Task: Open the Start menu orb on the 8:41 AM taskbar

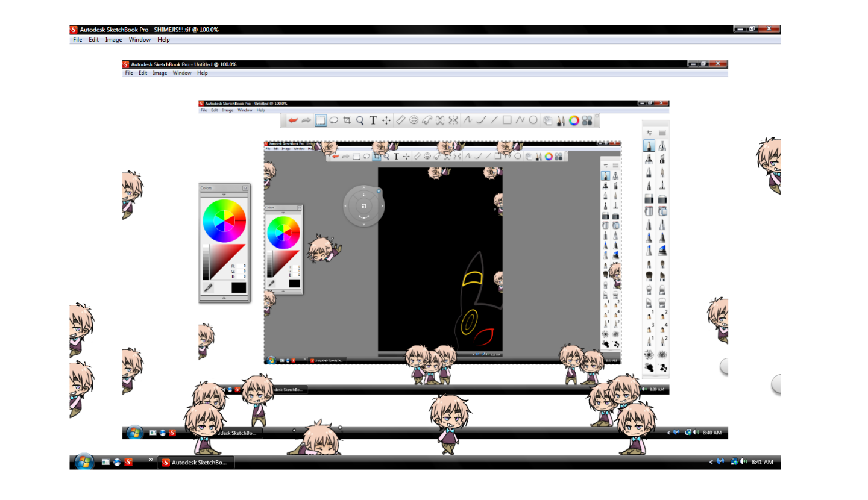Action: pos(84,462)
